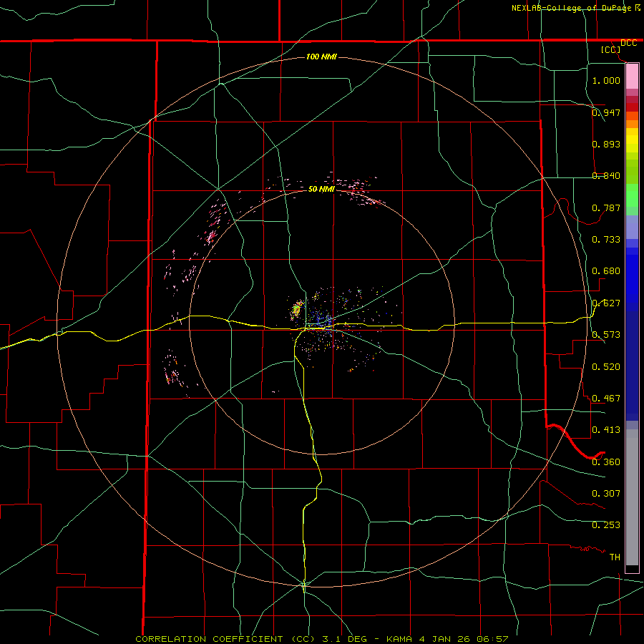This screenshot has height=644, width=644.
Task: Click the 1.000 scale value
Action: click(x=606, y=80)
